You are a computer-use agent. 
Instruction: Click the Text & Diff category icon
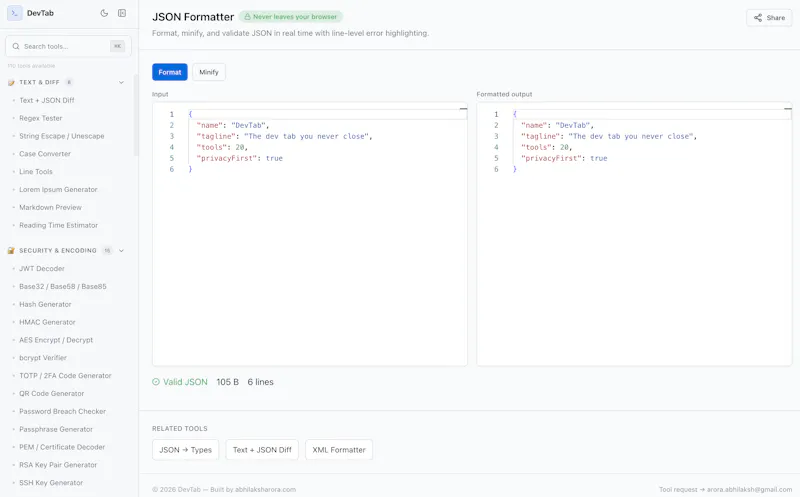(11, 82)
